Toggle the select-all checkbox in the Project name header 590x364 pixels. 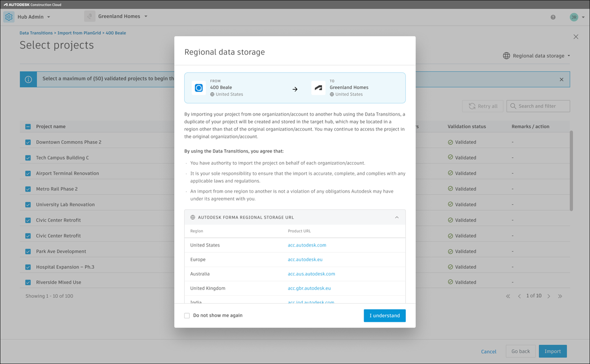(x=28, y=126)
